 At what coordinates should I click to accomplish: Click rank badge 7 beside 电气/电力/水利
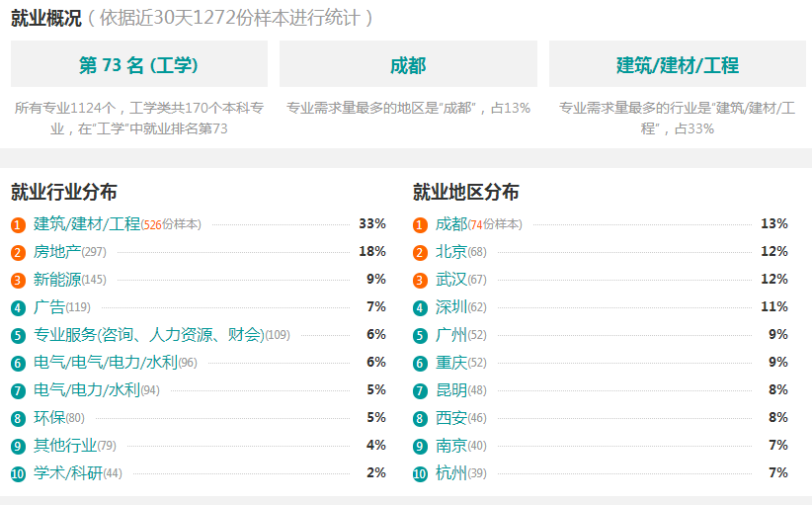coord(18,391)
